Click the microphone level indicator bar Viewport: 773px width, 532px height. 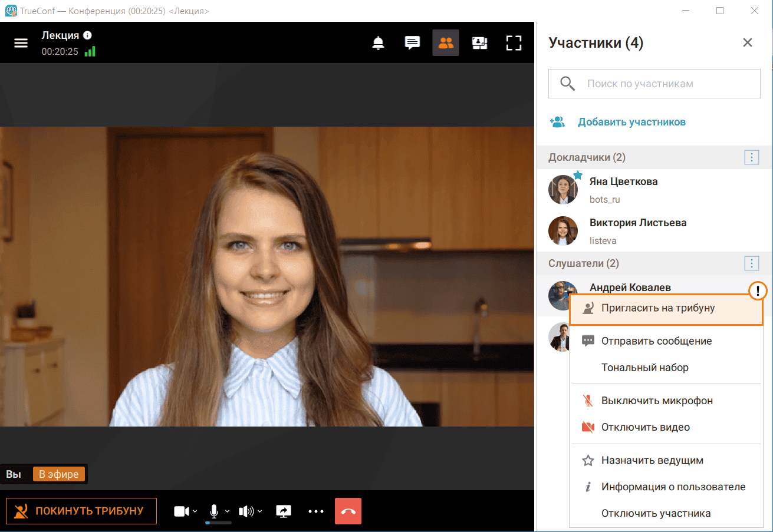218,523
